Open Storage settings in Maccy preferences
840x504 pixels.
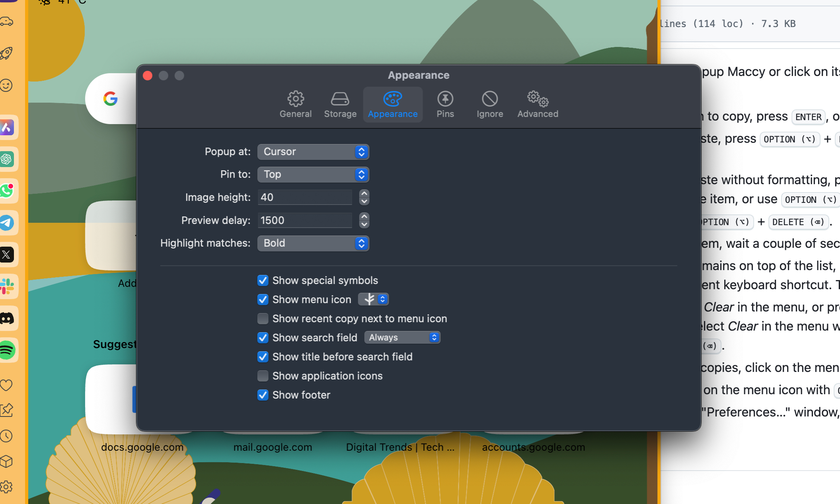click(x=340, y=104)
